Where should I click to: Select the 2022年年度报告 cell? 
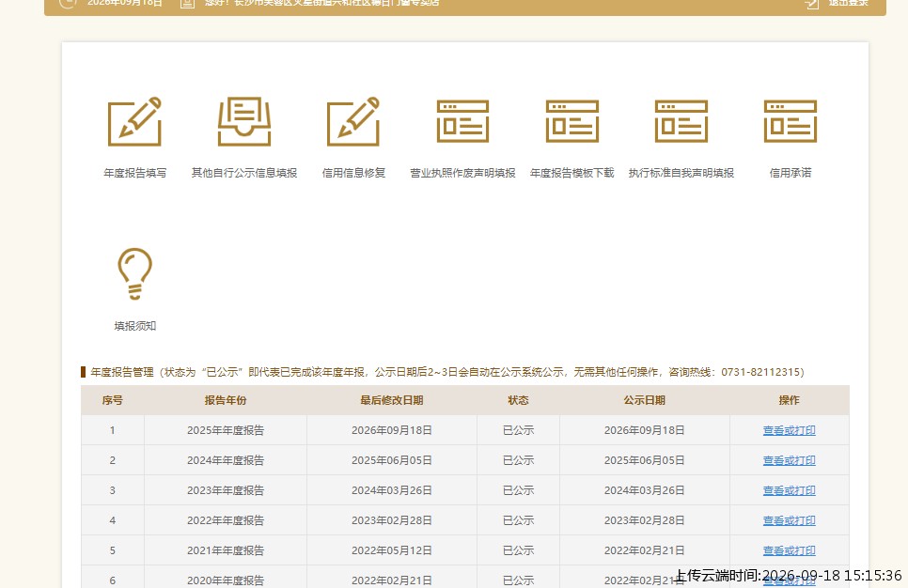(x=226, y=520)
